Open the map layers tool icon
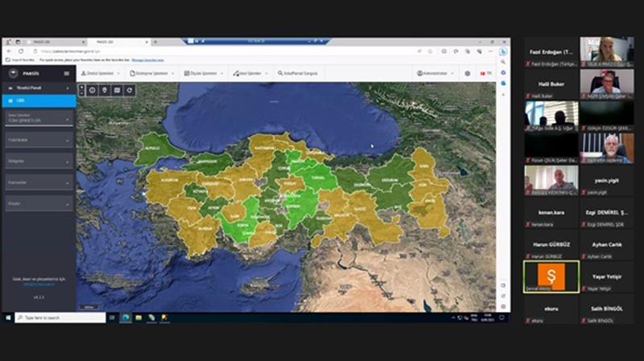 116,90
